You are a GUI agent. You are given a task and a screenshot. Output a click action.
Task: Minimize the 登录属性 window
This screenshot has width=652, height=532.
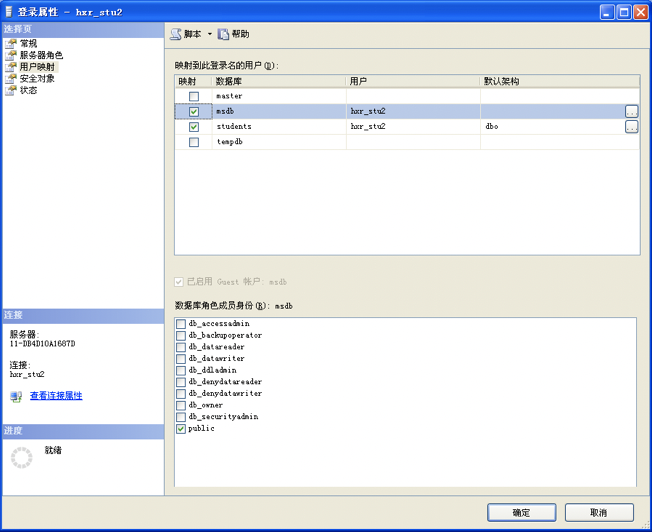point(607,12)
